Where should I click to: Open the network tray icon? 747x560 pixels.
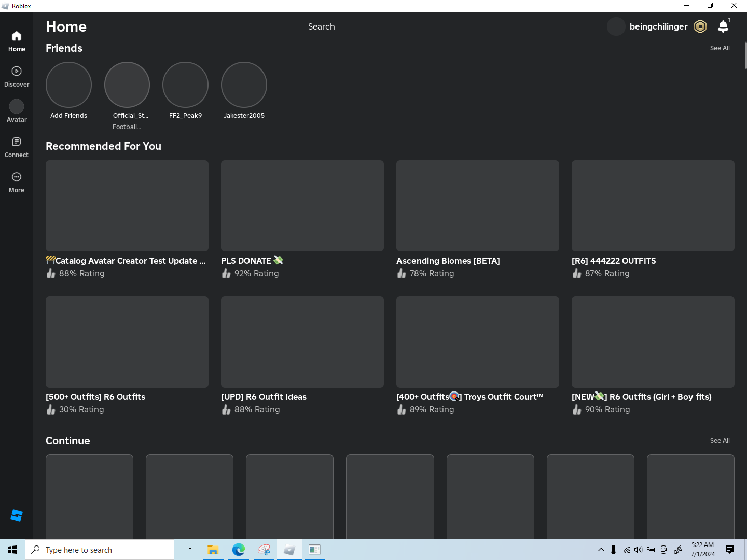click(x=626, y=550)
